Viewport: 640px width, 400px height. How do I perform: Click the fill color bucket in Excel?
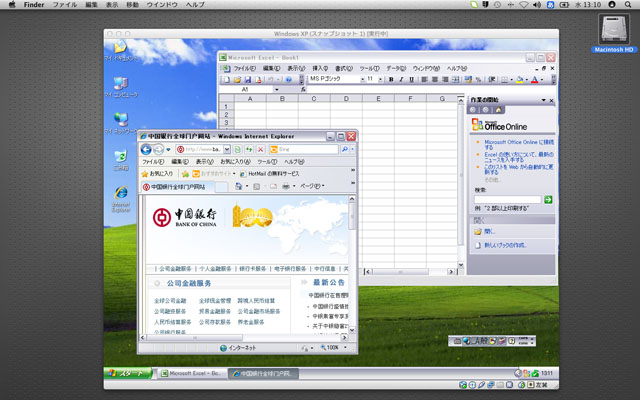pos(520,80)
